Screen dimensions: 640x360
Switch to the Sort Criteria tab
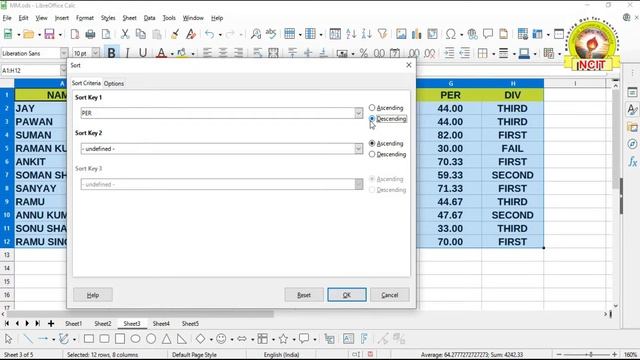pyautogui.click(x=86, y=83)
